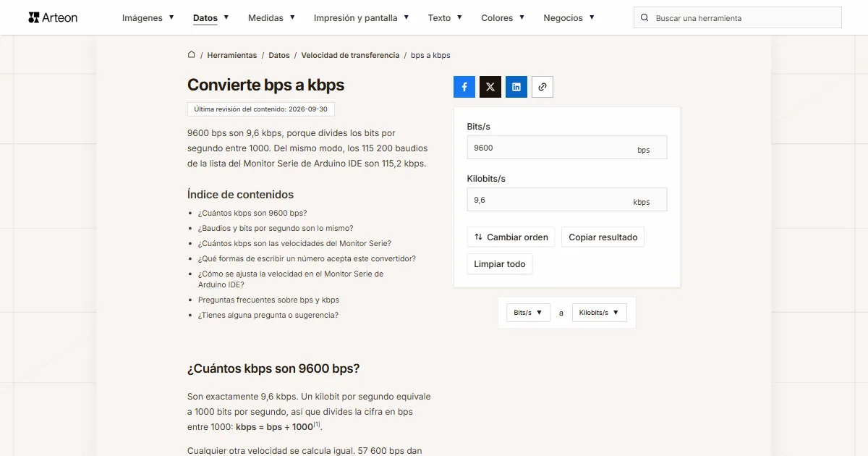Open the Medidas menu
The image size is (868, 456).
point(271,18)
